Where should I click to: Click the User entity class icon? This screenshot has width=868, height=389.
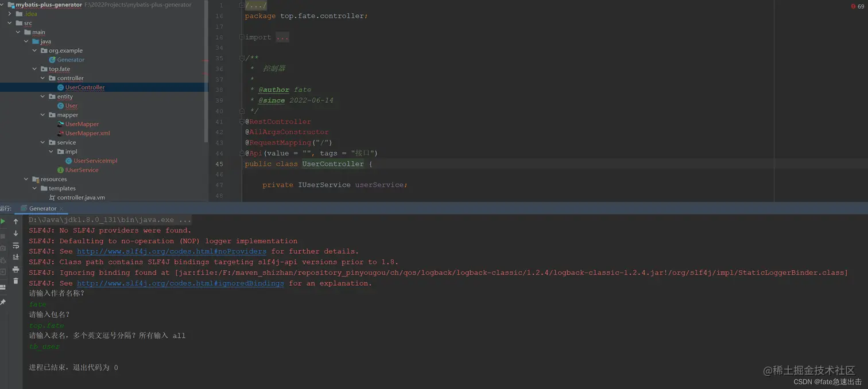point(61,106)
